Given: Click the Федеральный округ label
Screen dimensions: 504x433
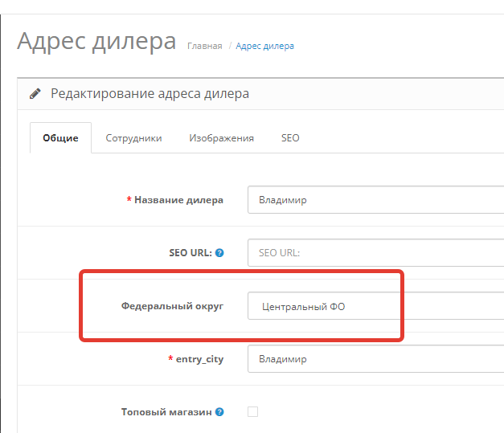Looking at the screenshot, I should click(172, 306).
